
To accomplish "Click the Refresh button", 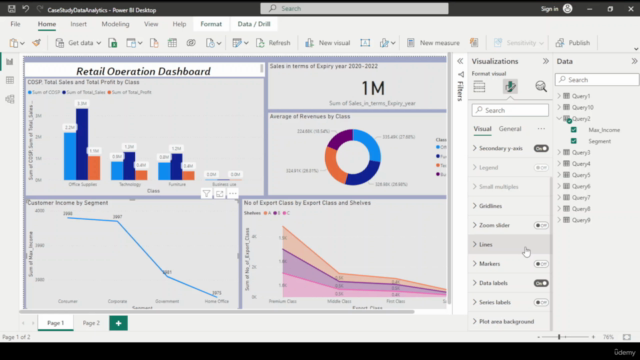I will click(x=273, y=43).
